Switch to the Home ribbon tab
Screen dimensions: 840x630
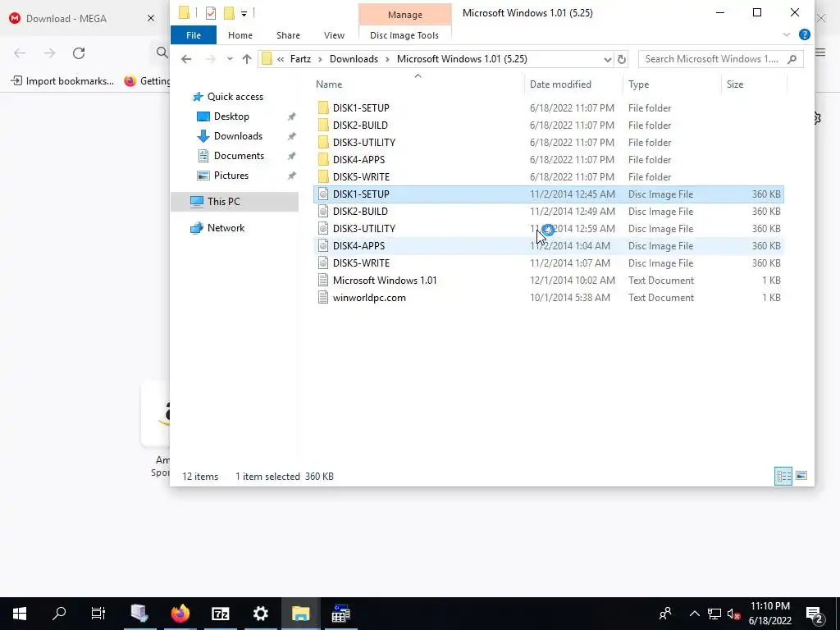(x=240, y=35)
